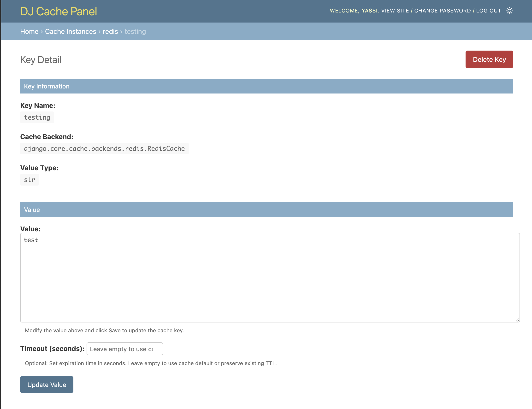Image resolution: width=532 pixels, height=409 pixels.
Task: Open Cache Instances breadcrumb link
Action: [70, 31]
